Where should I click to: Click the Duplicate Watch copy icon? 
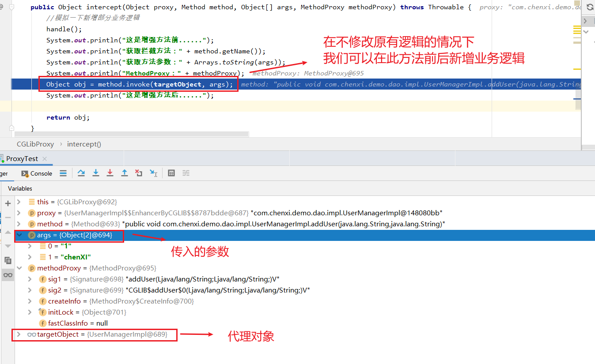tap(8, 260)
